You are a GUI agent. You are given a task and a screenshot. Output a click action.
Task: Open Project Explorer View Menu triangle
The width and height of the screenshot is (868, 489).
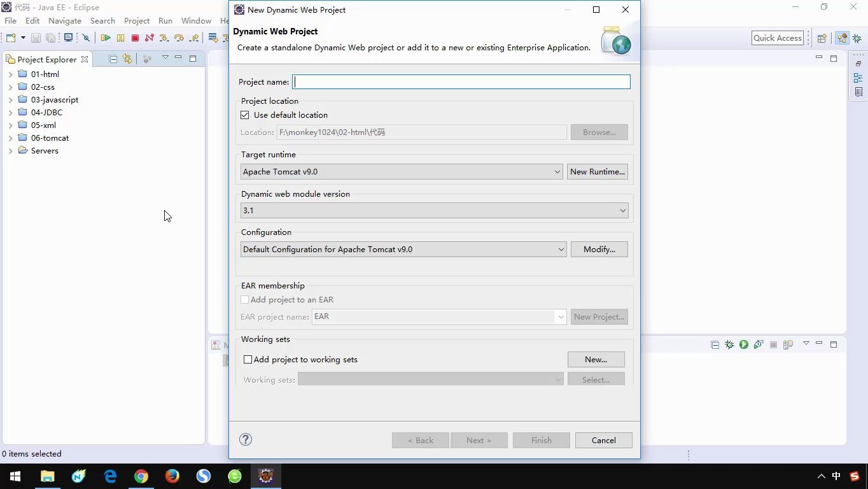(165, 58)
